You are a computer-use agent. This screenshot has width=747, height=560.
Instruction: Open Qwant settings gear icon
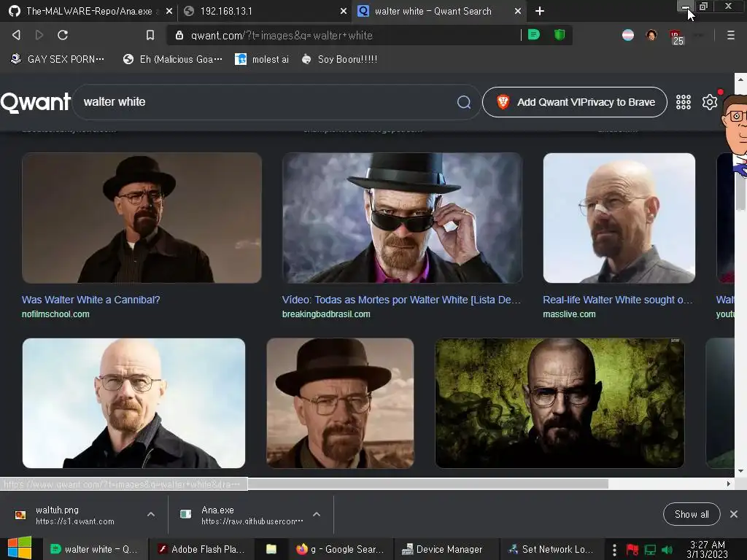tap(709, 102)
